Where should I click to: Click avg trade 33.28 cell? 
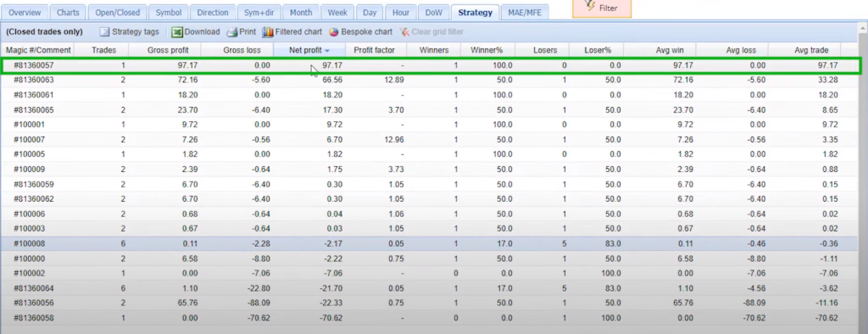click(828, 80)
